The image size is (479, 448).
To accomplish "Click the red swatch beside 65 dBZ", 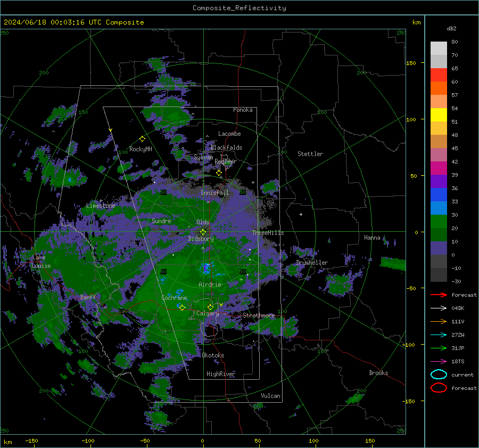I will 439,75.
